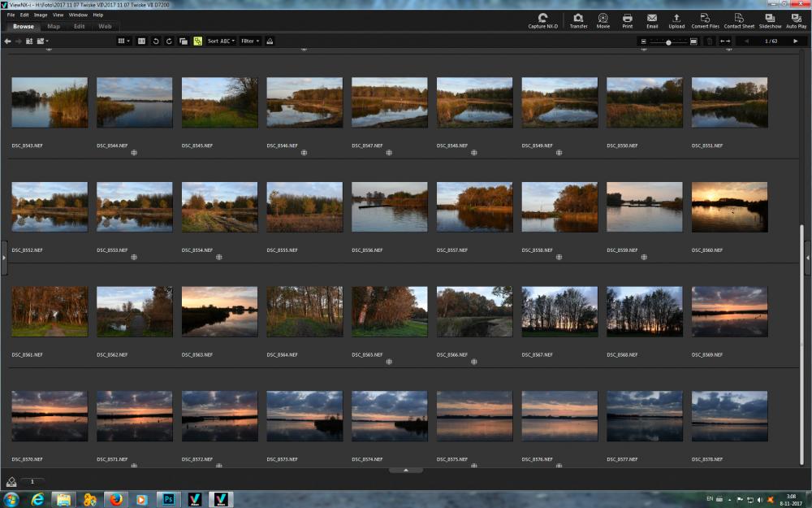Open Capture NX-D from the toolbar
The image size is (812, 508).
coord(542,21)
